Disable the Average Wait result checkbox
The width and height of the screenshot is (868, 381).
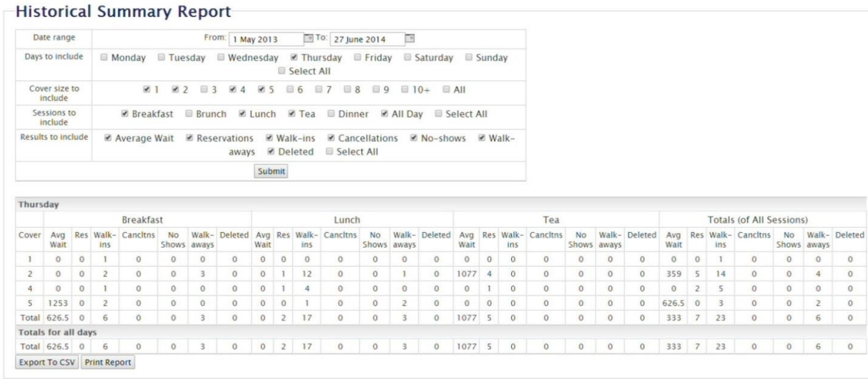point(109,138)
